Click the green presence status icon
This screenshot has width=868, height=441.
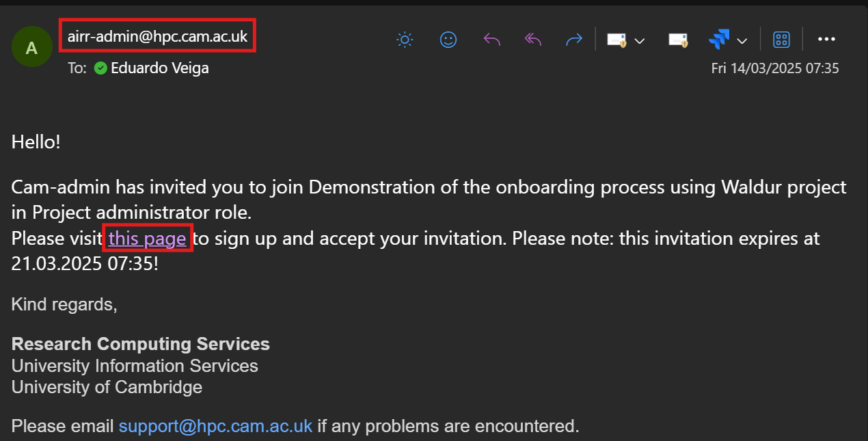click(100, 68)
